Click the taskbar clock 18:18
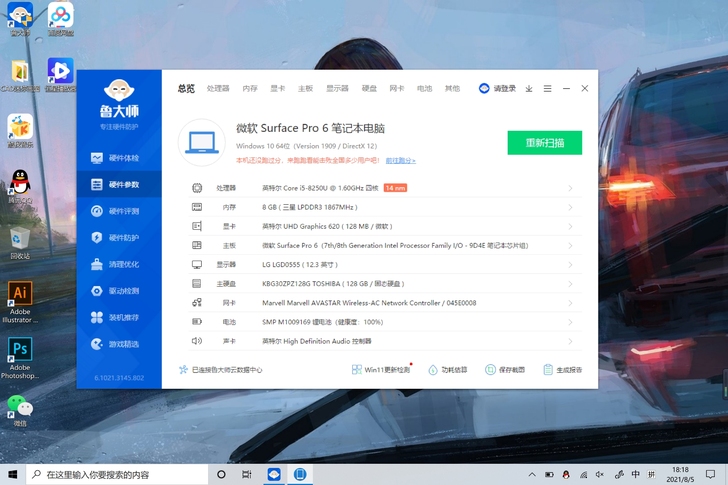728x485 pixels. 680,474
